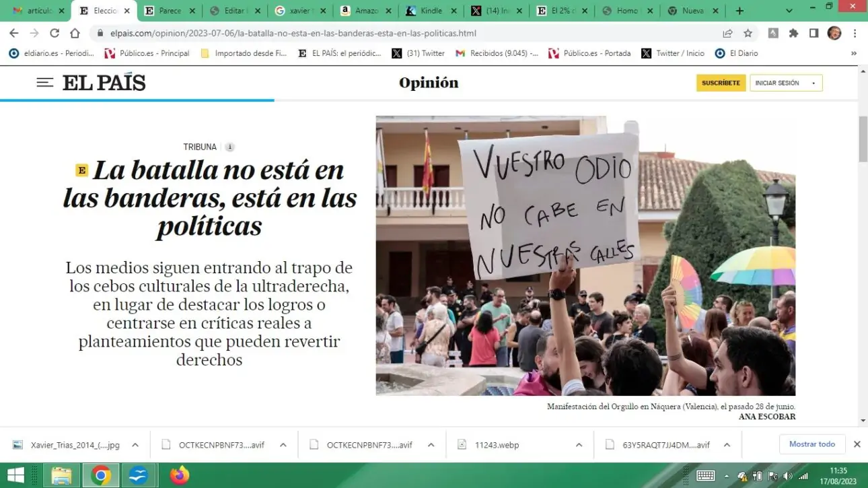The width and height of the screenshot is (868, 488).
Task: View site information lock icon
Action: click(100, 33)
